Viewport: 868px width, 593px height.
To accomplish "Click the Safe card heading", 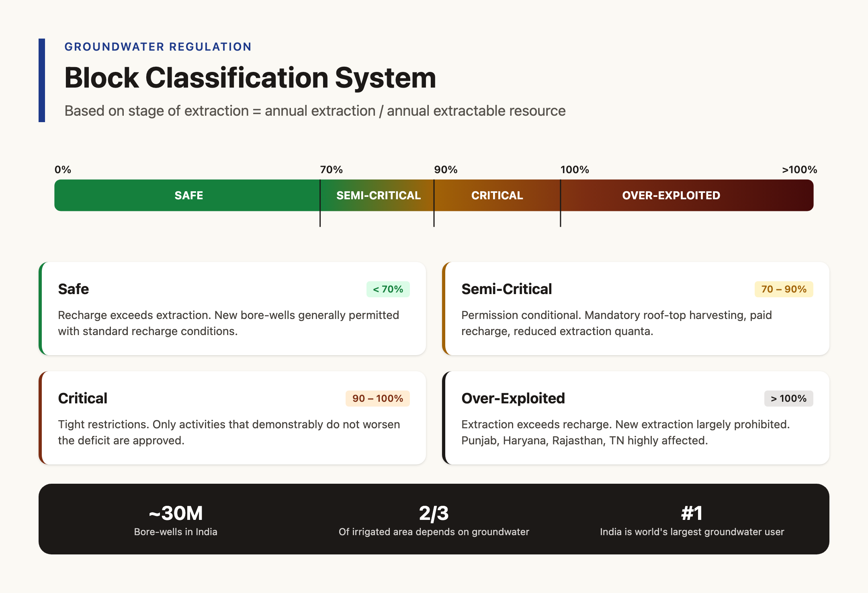I will point(74,289).
